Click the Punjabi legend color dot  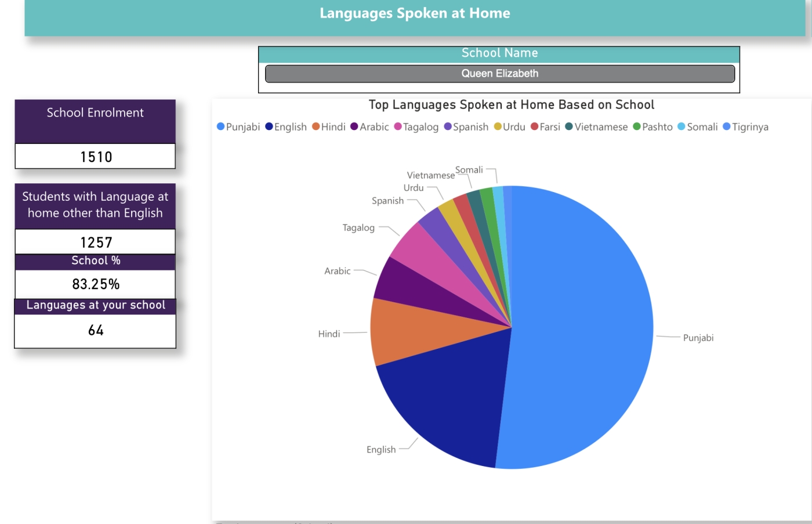click(220, 127)
